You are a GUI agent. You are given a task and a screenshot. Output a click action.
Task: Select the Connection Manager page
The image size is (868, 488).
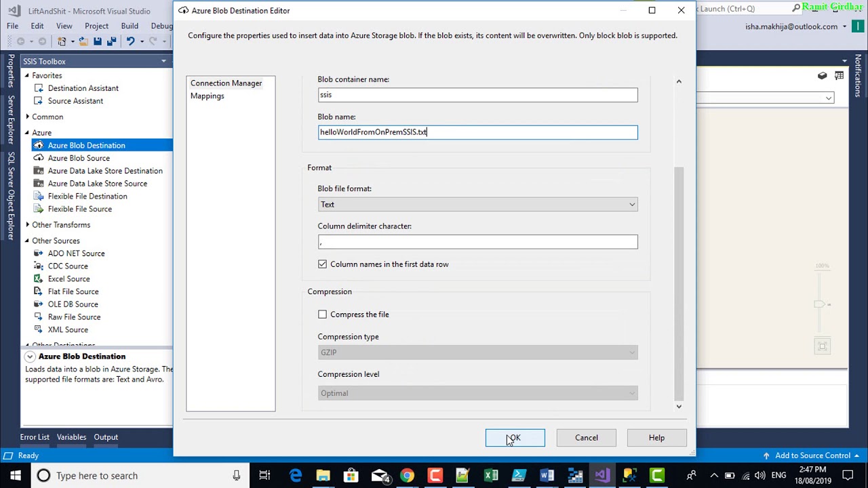pos(226,83)
